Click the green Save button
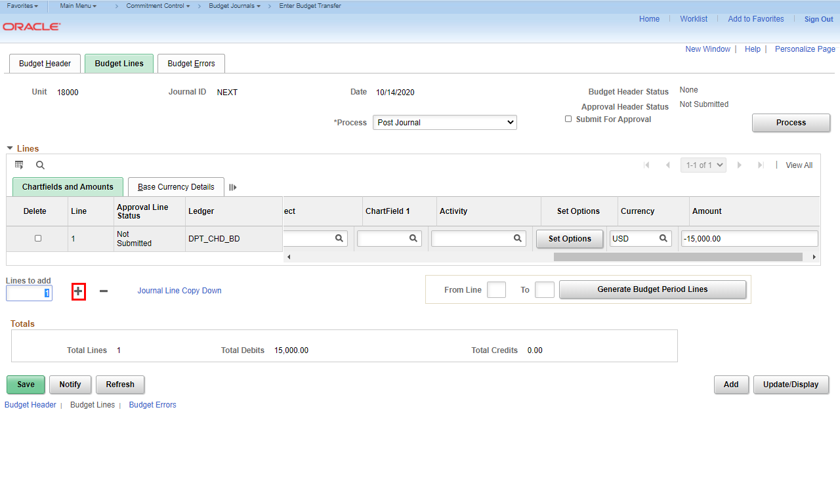 coord(26,385)
